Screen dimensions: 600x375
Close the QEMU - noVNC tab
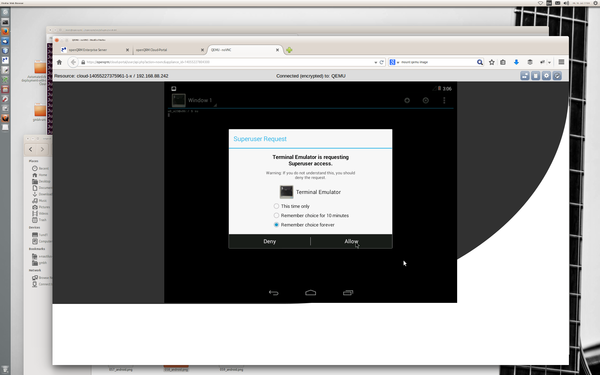coord(277,50)
